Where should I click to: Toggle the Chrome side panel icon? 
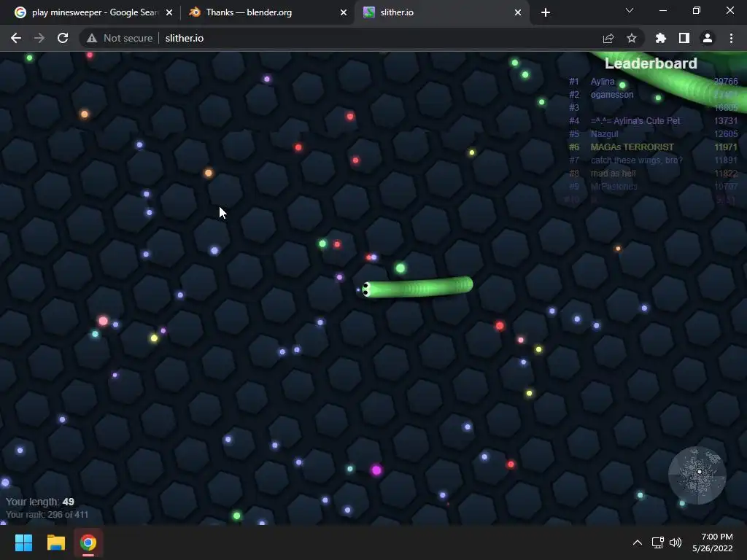[x=684, y=38]
